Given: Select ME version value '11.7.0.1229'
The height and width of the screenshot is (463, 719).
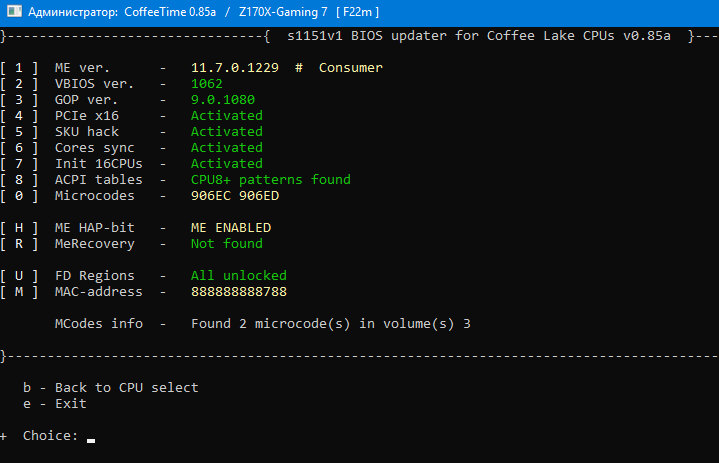Looking at the screenshot, I should [x=235, y=68].
